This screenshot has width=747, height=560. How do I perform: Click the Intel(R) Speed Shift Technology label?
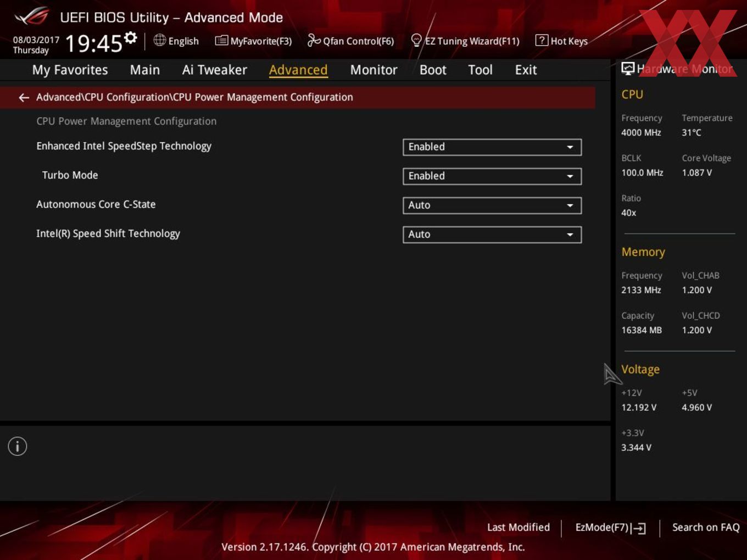coord(108,233)
